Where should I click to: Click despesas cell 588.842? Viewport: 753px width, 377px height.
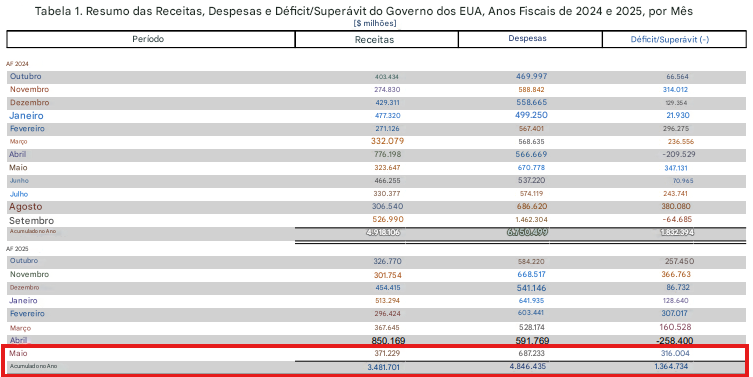tap(531, 90)
